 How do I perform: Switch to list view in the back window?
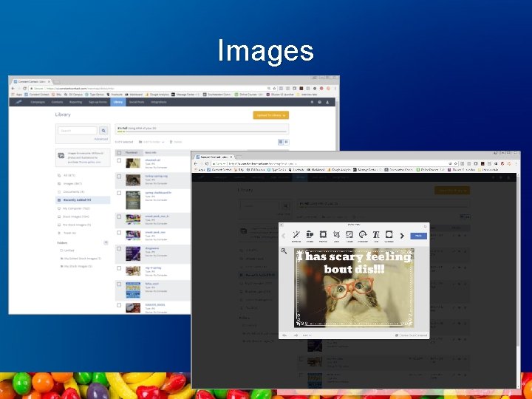[281, 142]
